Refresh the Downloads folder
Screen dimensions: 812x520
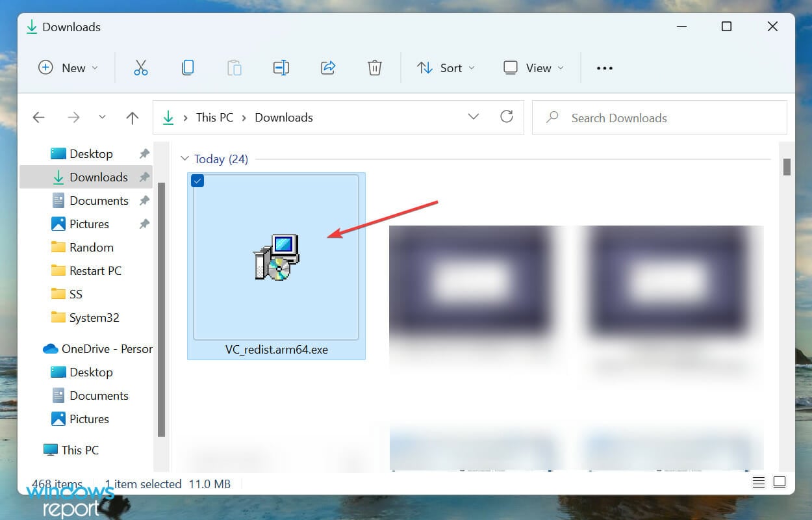pyautogui.click(x=507, y=117)
